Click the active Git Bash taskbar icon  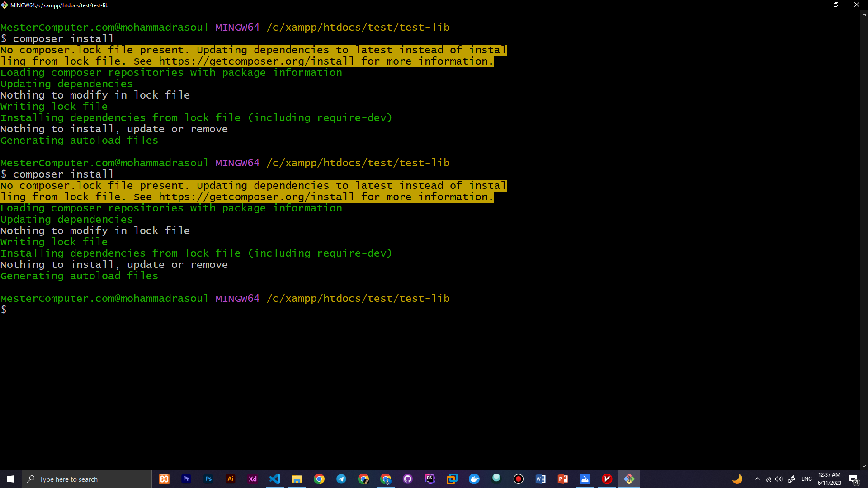point(629,479)
